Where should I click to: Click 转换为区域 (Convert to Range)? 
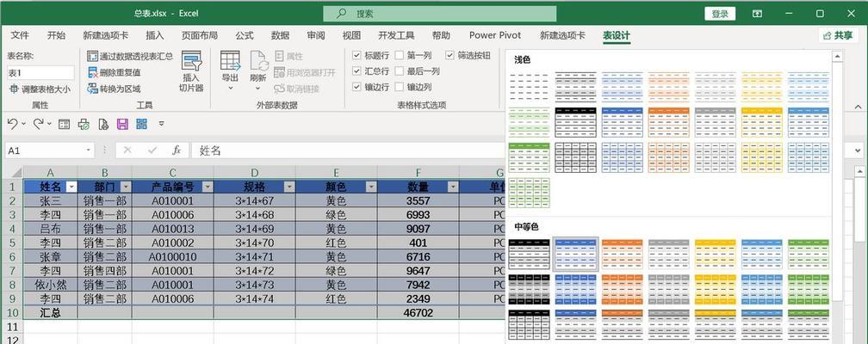pyautogui.click(x=114, y=89)
